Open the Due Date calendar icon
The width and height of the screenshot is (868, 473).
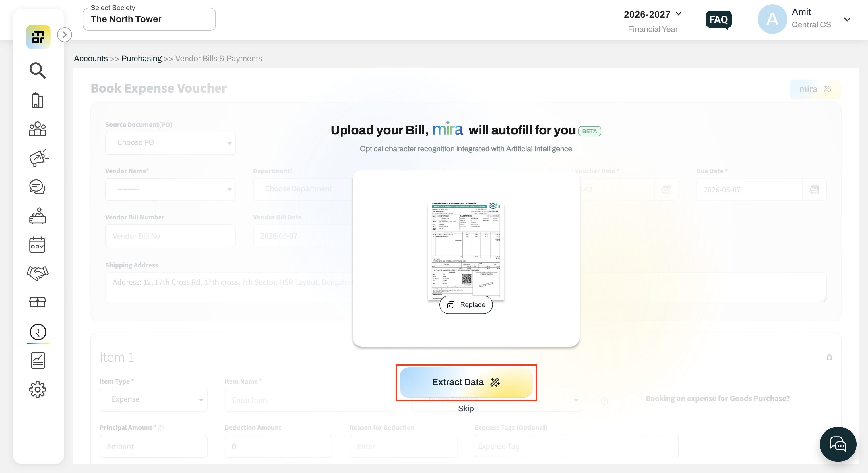click(814, 190)
